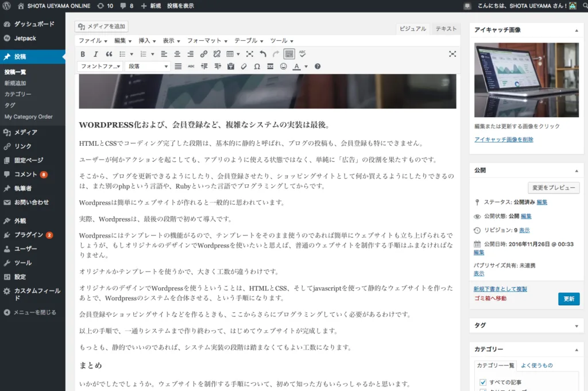Click the blue 更新 button
The width and height of the screenshot is (588, 391).
point(568,299)
